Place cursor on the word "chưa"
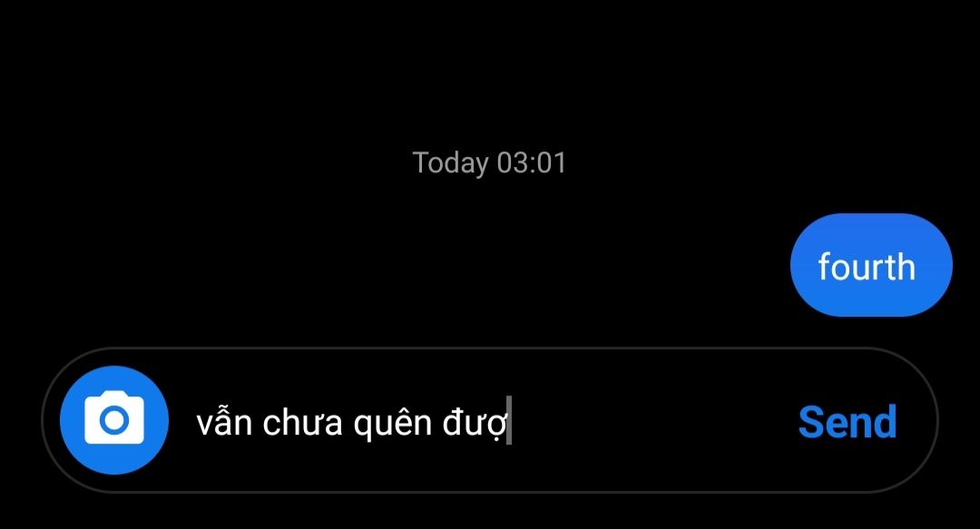The image size is (980, 529). coord(302,422)
